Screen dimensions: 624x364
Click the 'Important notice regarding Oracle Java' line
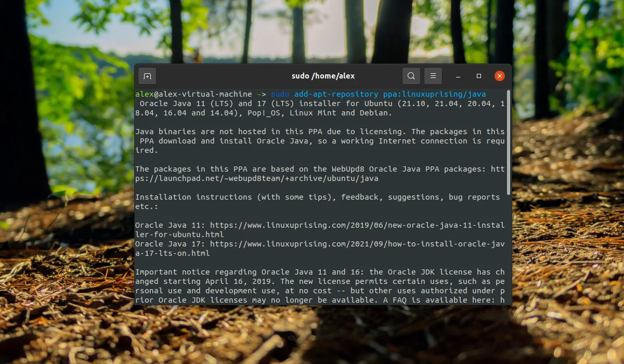(x=320, y=272)
